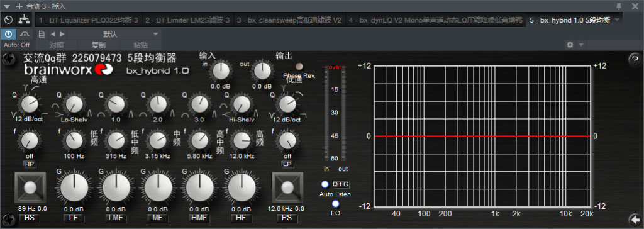Image resolution: width=644 pixels, height=229 pixels.
Task: Click the 粘贴 paste button
Action: pyautogui.click(x=140, y=45)
